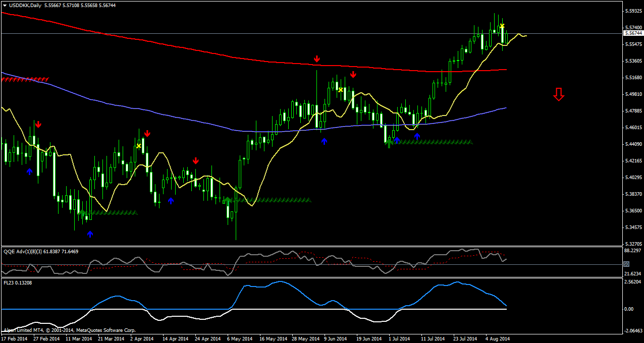Click the 19 Jun 2014 date label
Image resolution: width=644 pixels, height=343 pixels.
tap(368, 339)
